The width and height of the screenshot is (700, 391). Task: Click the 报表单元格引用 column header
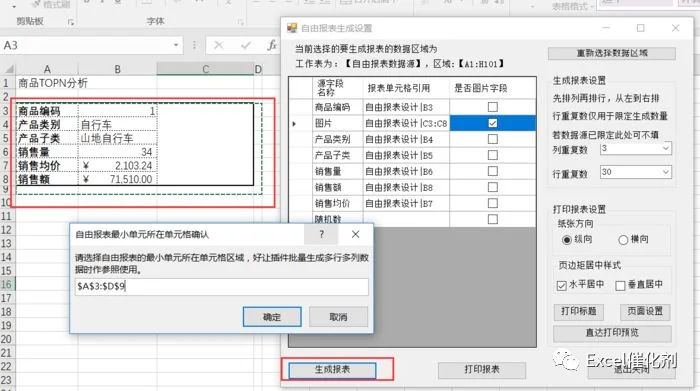pos(406,88)
